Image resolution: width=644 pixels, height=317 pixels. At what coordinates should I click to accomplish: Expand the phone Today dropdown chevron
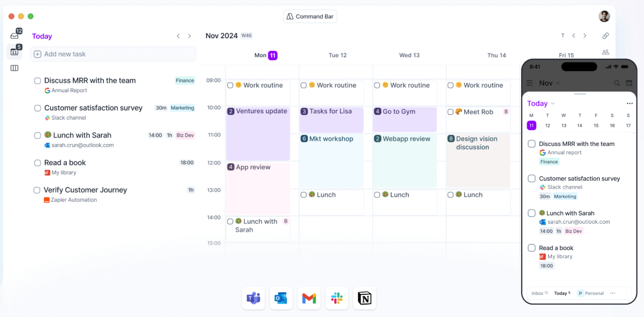tap(553, 104)
